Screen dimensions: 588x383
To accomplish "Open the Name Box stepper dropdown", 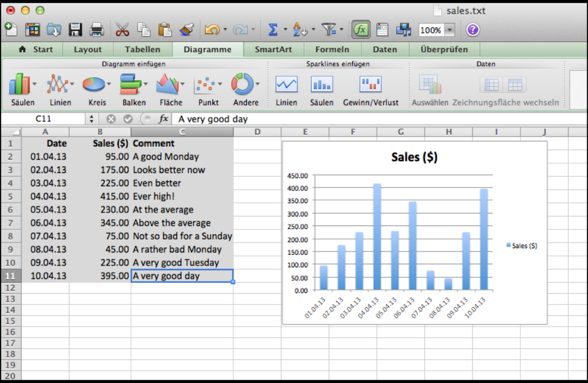I will 91,119.
